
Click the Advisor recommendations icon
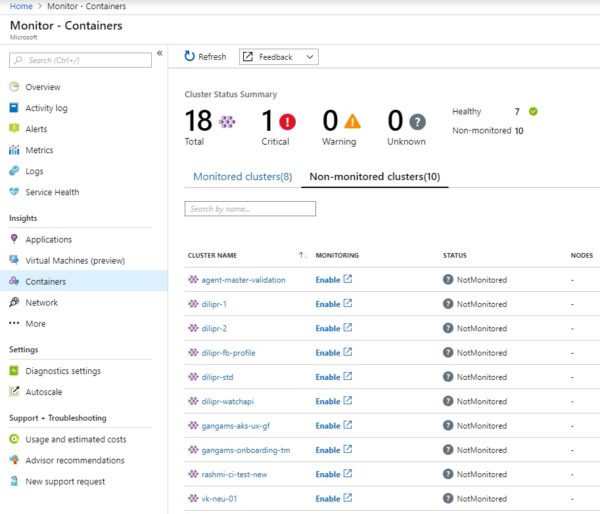coord(14,460)
